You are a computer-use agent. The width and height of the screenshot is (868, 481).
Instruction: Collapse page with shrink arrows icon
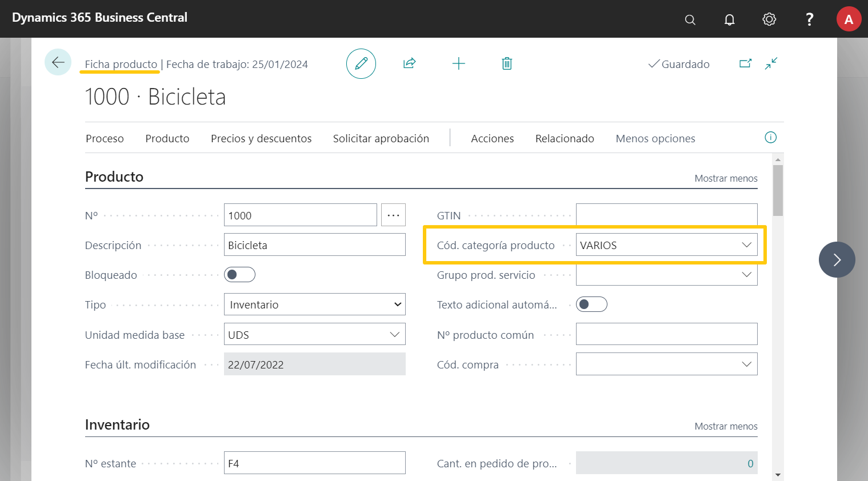[771, 63]
